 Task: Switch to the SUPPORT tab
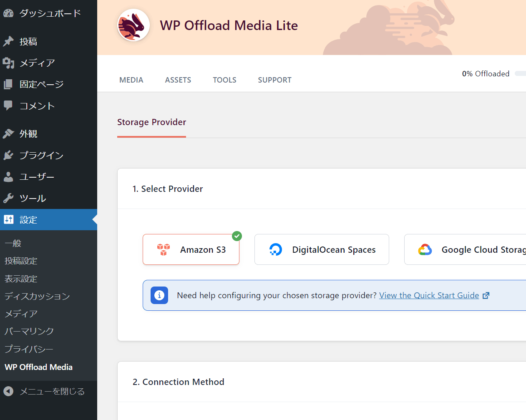[274, 80]
